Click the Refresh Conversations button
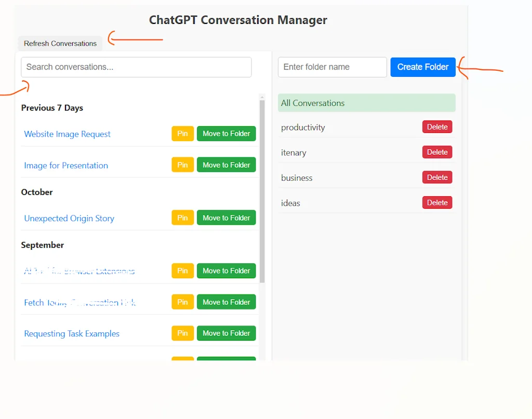The image size is (532, 419). [59, 43]
